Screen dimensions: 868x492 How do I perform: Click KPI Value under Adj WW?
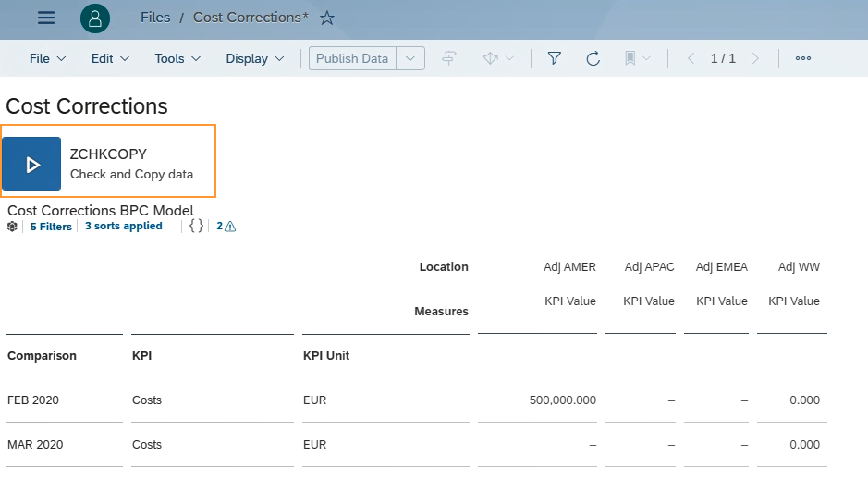point(794,301)
